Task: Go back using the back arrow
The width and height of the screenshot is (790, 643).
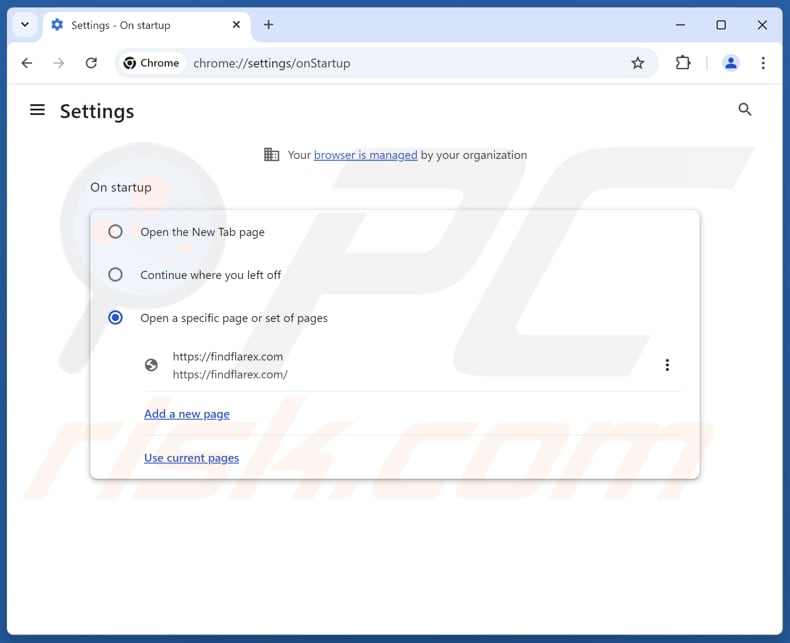Action: (x=27, y=63)
